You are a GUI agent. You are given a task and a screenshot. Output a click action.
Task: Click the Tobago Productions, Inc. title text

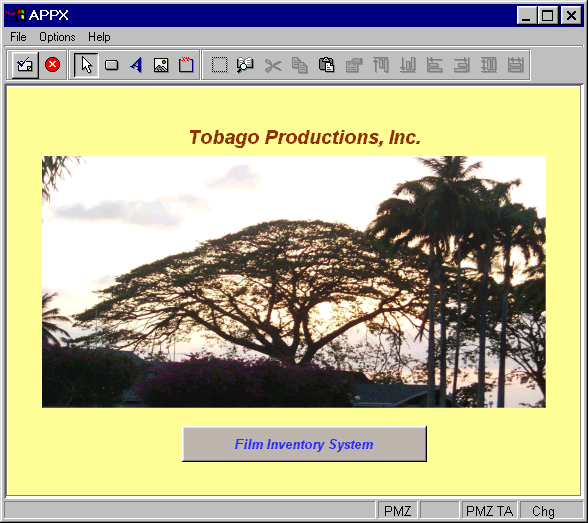[305, 137]
